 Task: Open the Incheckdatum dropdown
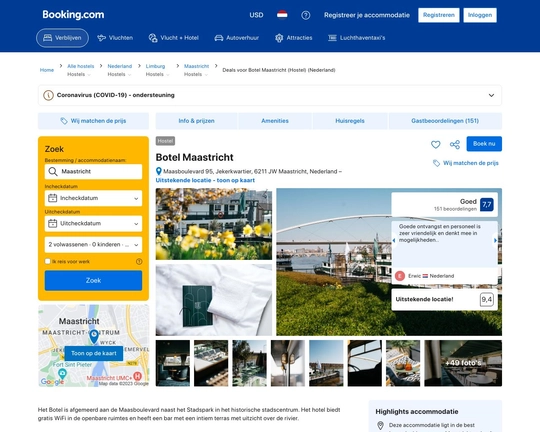(93, 198)
